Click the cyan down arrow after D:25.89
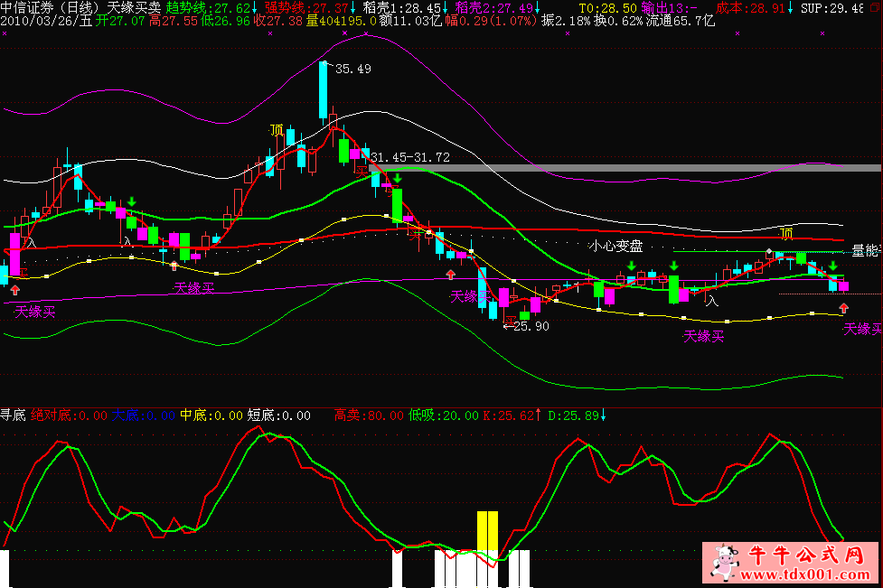The image size is (883, 588). (603, 415)
